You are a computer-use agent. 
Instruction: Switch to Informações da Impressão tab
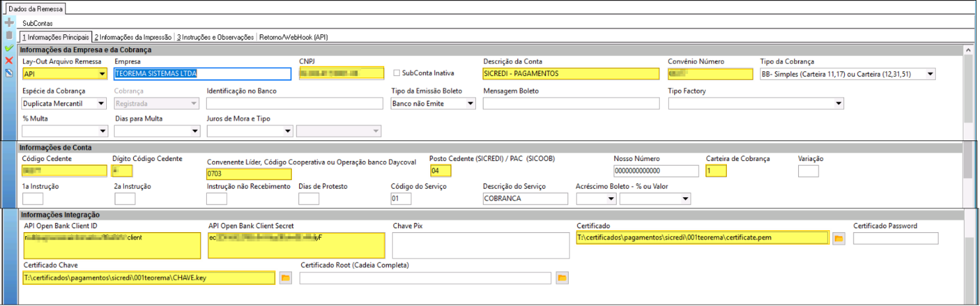pos(132,37)
